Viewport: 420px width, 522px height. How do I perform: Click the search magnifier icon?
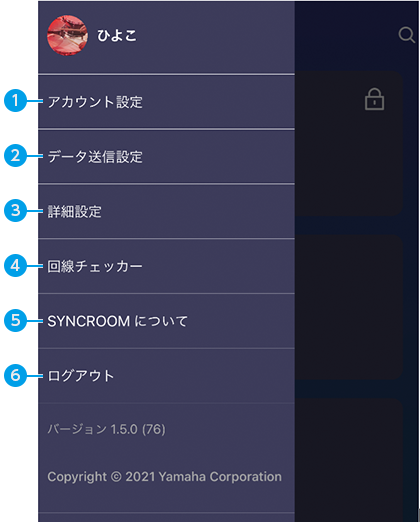(x=406, y=35)
